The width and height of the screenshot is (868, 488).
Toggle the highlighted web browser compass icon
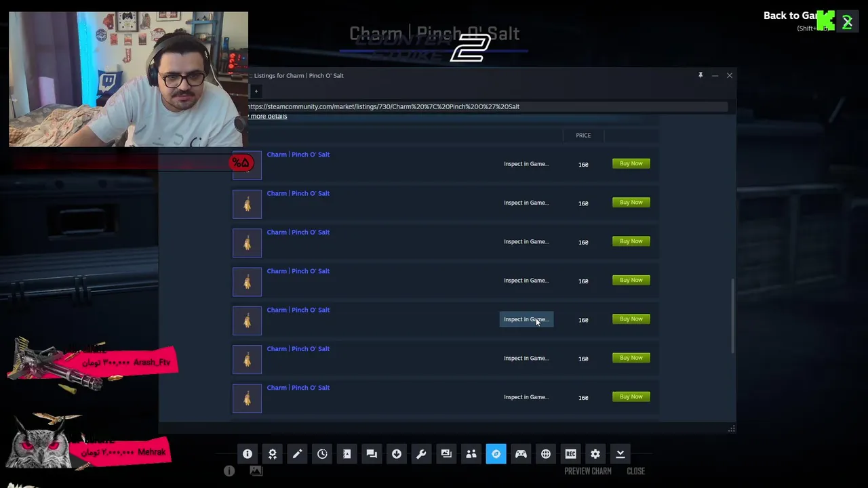pyautogui.click(x=496, y=454)
